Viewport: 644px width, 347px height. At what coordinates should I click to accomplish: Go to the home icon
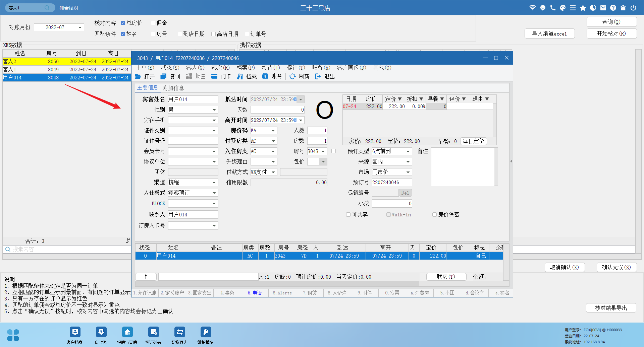(x=623, y=8)
